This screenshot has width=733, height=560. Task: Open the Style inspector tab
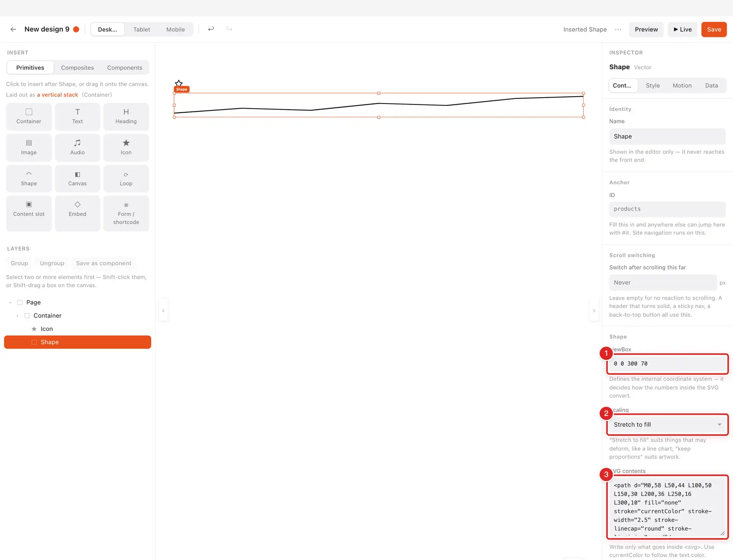click(x=653, y=86)
